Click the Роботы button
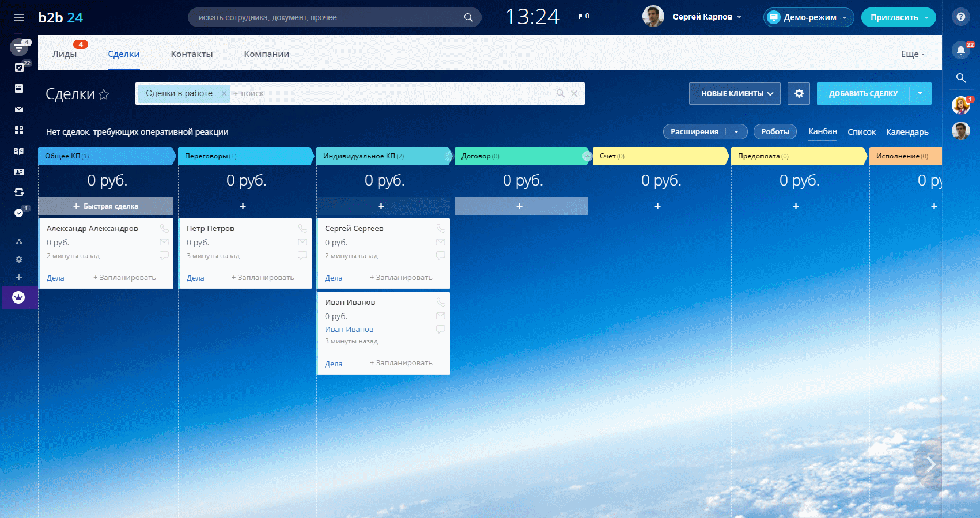Image resolution: width=980 pixels, height=518 pixels. click(x=775, y=131)
